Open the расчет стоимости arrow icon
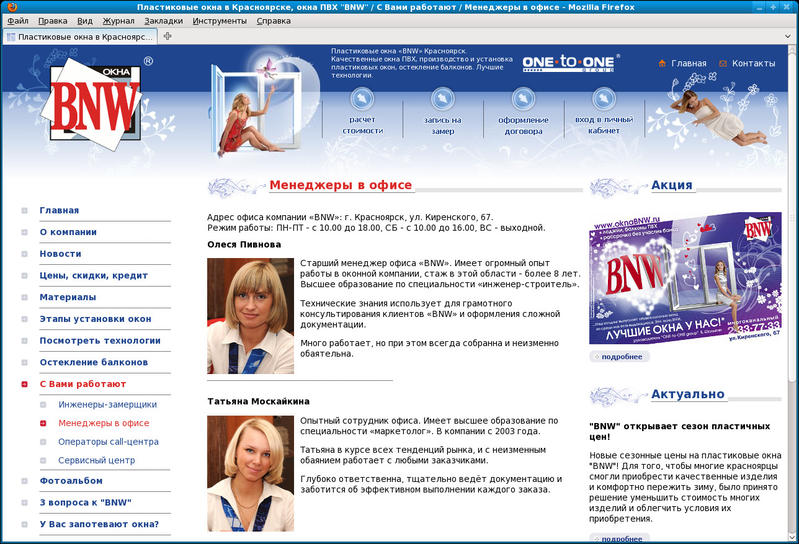Screen dimensions: 799x544 [362, 98]
